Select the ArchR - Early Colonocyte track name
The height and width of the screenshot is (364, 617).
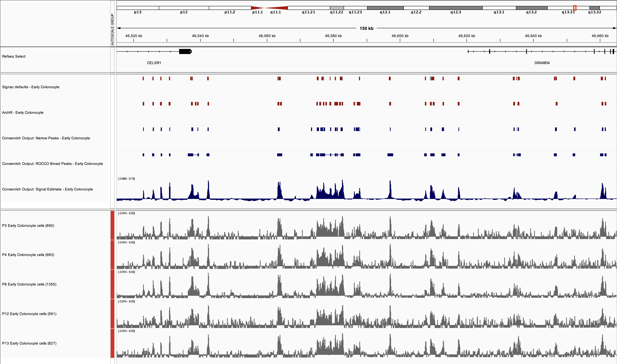(x=23, y=113)
